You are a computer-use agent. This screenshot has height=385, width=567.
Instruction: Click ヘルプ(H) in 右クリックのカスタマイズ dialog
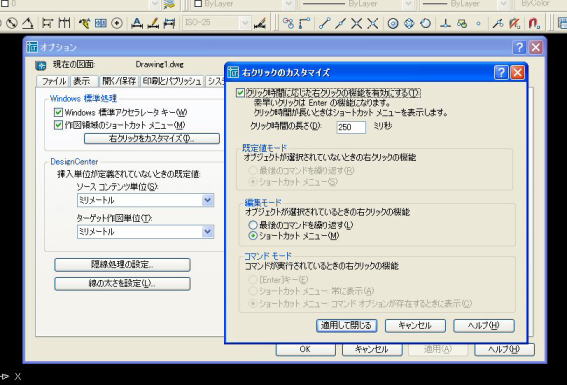484,325
